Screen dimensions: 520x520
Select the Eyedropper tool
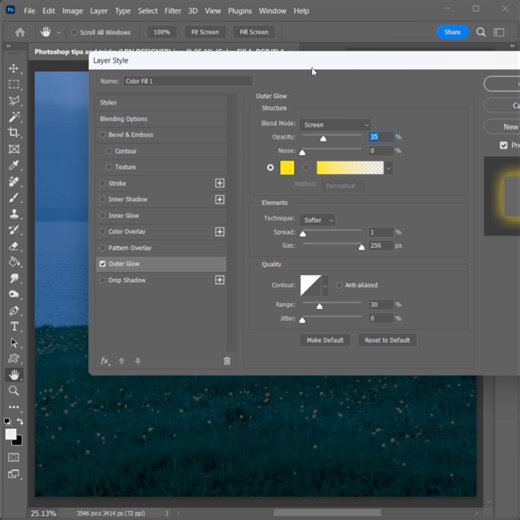click(x=14, y=165)
